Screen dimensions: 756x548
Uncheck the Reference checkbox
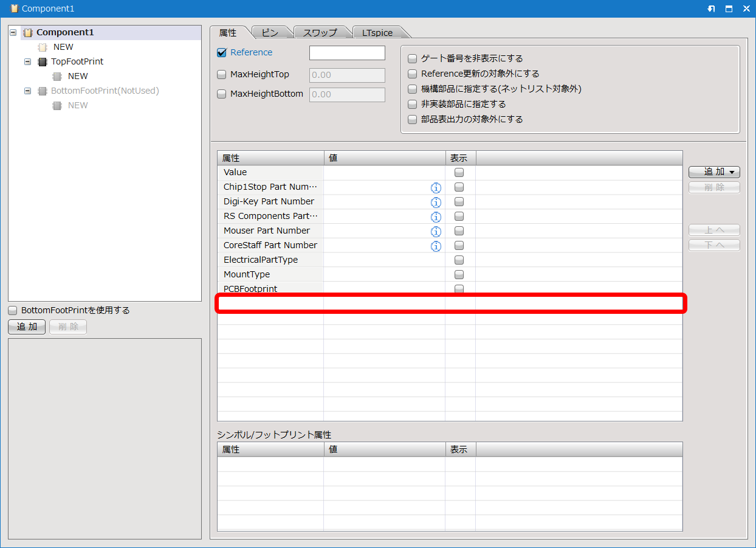coord(222,52)
